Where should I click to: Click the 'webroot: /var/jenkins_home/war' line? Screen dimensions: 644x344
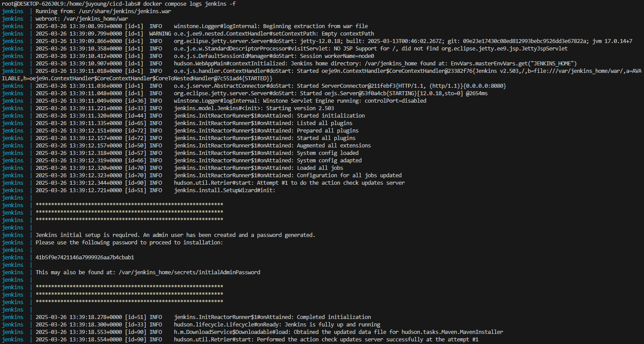(82, 19)
